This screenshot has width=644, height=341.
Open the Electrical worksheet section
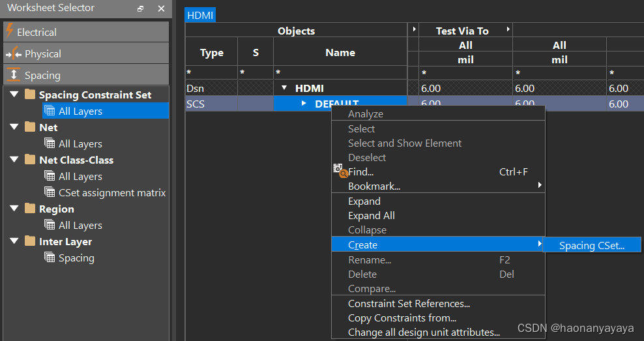click(x=86, y=32)
